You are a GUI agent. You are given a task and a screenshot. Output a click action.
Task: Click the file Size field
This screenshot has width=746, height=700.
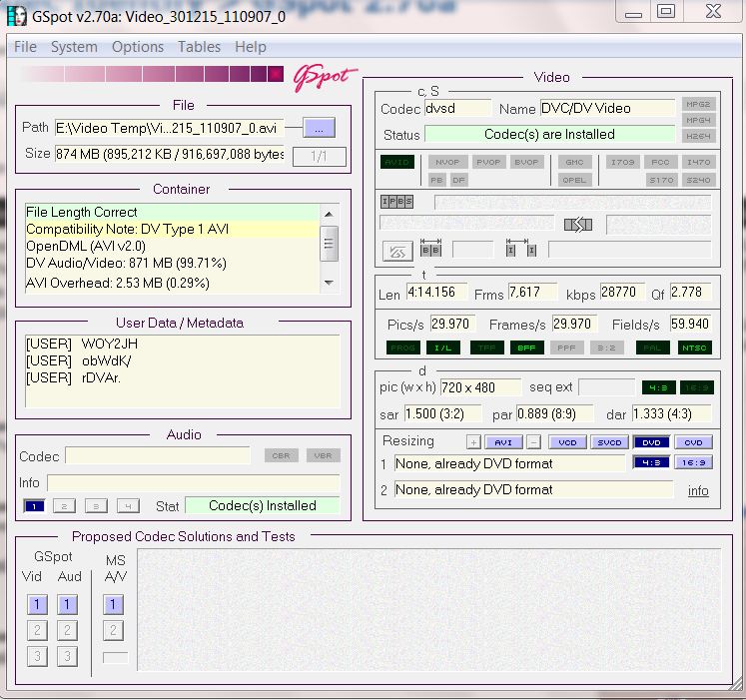[170, 154]
